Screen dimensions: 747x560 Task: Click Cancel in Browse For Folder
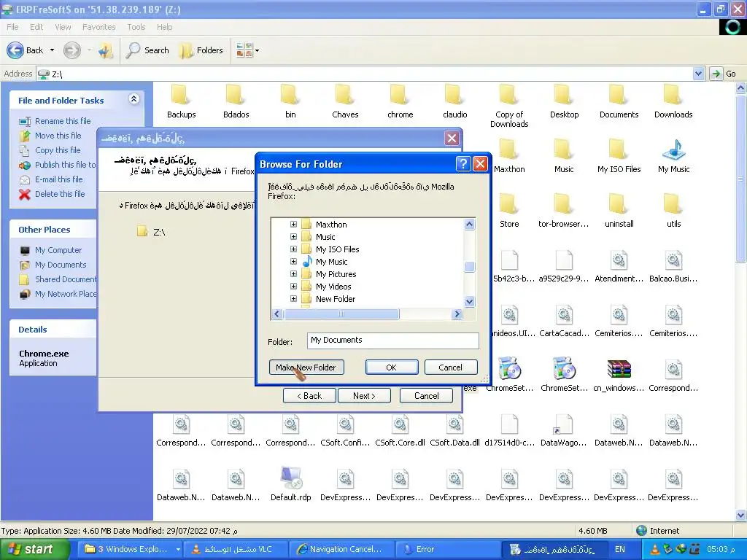(450, 367)
